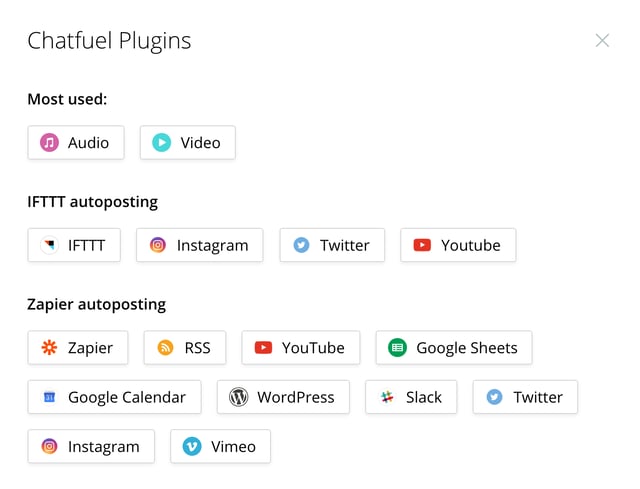
Task: Select the Vimeo plugin button
Action: coord(221,447)
